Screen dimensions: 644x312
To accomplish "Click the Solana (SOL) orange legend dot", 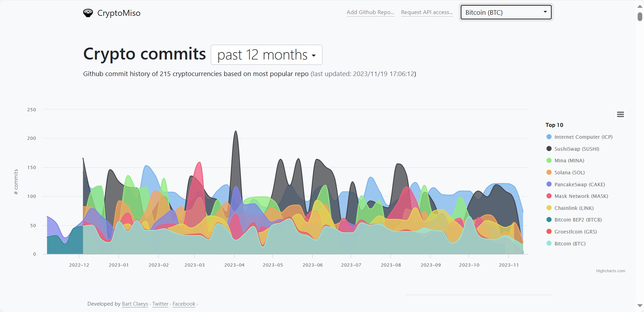I will 549,173.
